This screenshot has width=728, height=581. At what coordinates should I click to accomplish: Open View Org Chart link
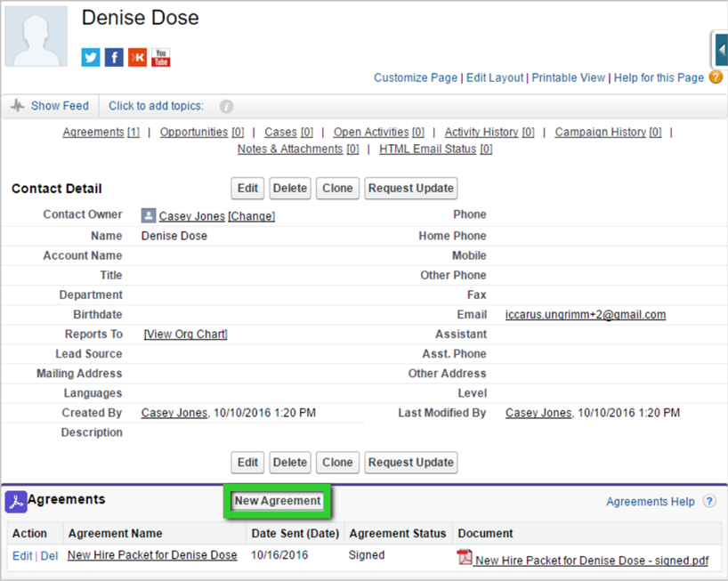[x=185, y=334]
